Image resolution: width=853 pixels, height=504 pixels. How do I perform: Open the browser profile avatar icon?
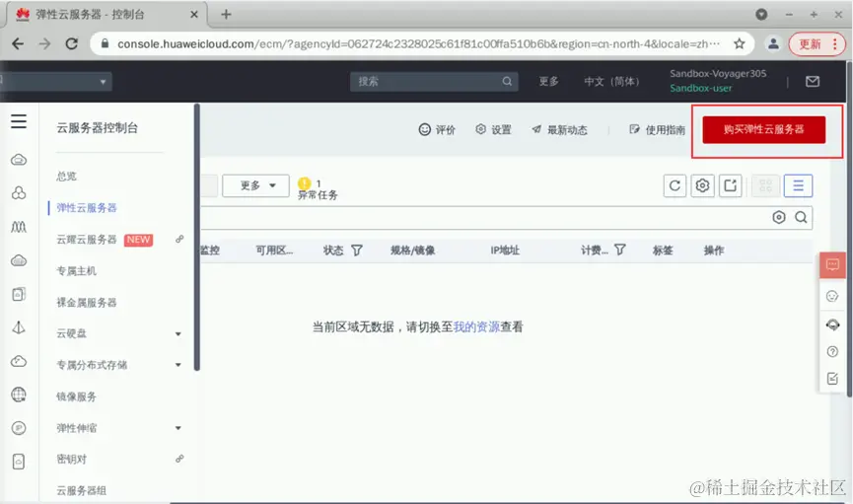pos(773,43)
